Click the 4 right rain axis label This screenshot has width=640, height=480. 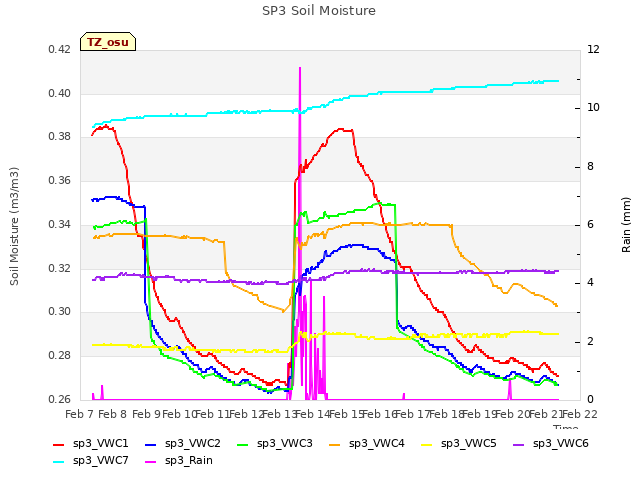590,282
